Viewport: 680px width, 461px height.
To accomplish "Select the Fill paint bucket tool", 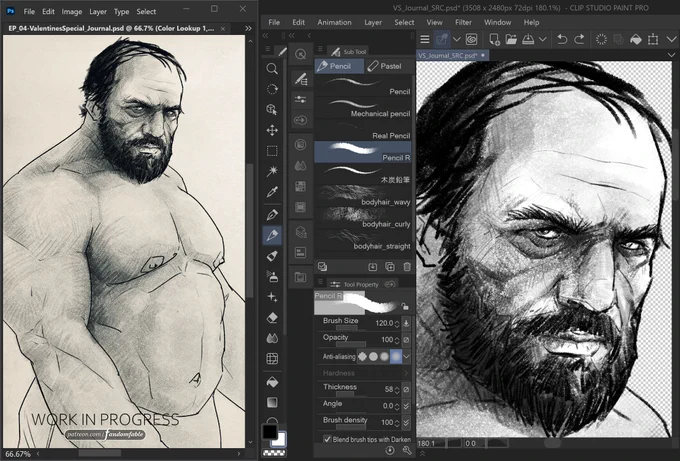I will click(272, 382).
